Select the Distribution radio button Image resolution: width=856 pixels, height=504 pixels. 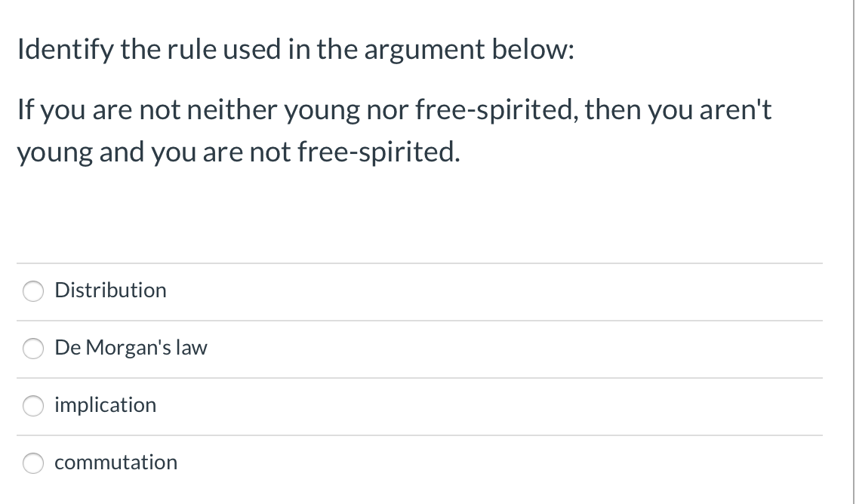pos(33,290)
